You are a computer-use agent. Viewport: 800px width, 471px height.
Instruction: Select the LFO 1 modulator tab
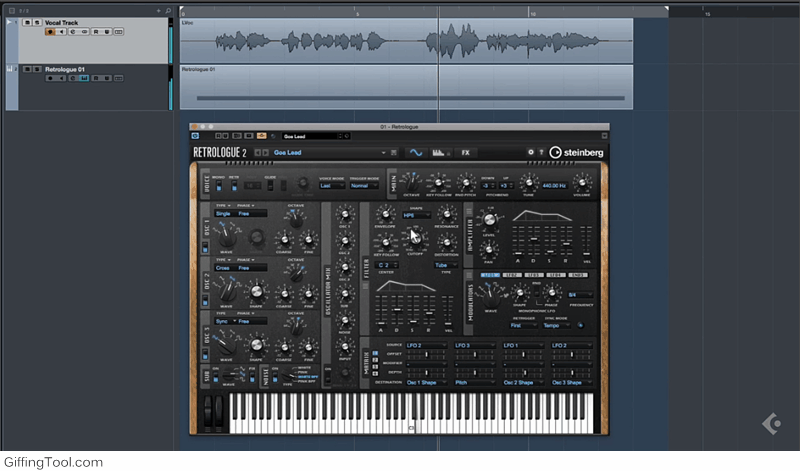tap(489, 275)
